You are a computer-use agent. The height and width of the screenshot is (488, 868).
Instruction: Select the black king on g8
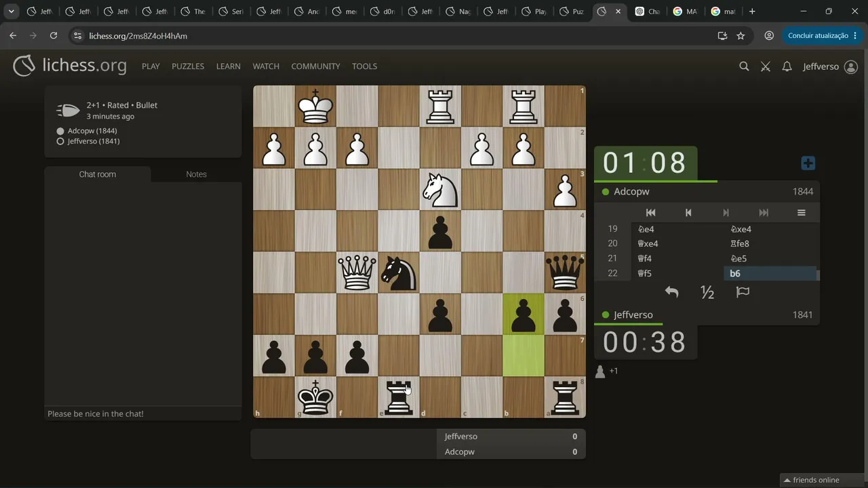[x=315, y=397]
